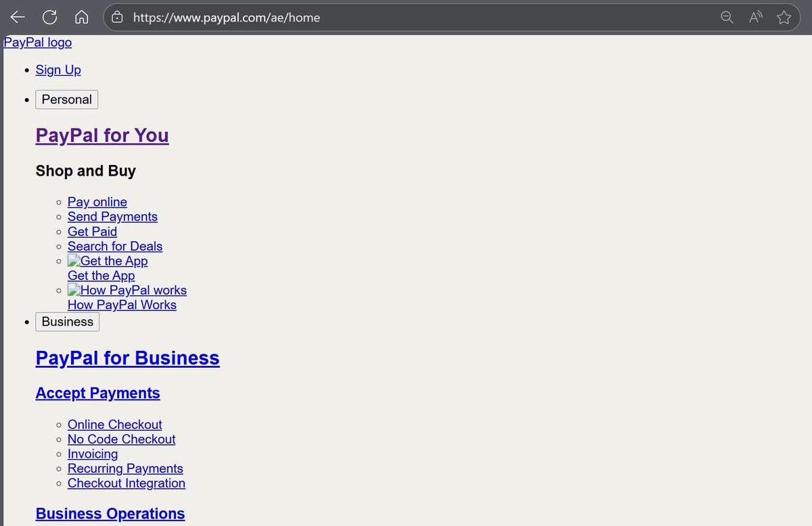Viewport: 812px width, 526px height.
Task: Expand the Business menu button
Action: [x=67, y=322]
